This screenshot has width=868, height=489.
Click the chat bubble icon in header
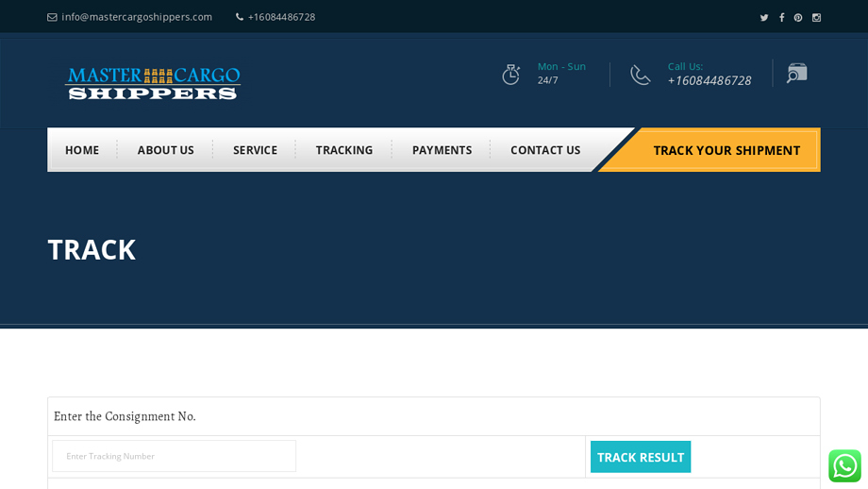point(797,74)
